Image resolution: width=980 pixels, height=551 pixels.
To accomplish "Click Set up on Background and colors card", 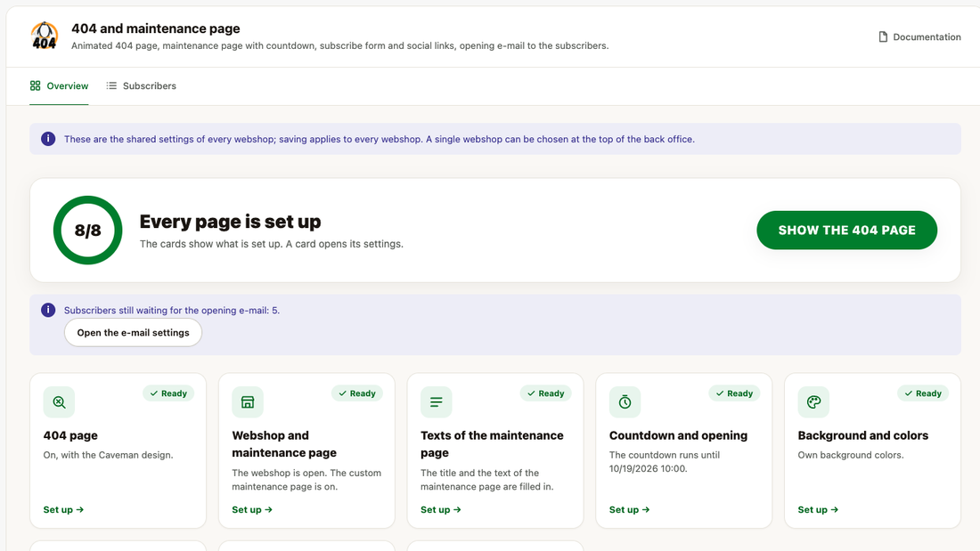I will (818, 510).
